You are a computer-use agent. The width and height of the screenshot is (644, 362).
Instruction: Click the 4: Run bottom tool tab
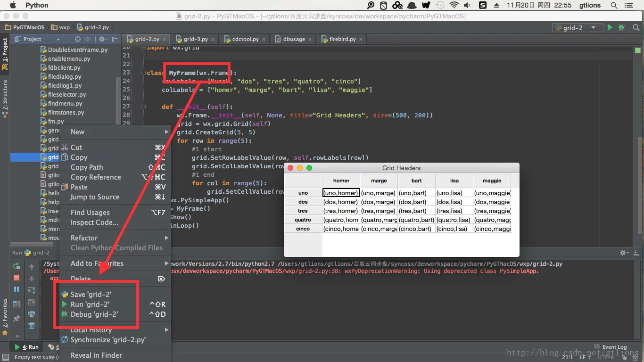point(27,347)
